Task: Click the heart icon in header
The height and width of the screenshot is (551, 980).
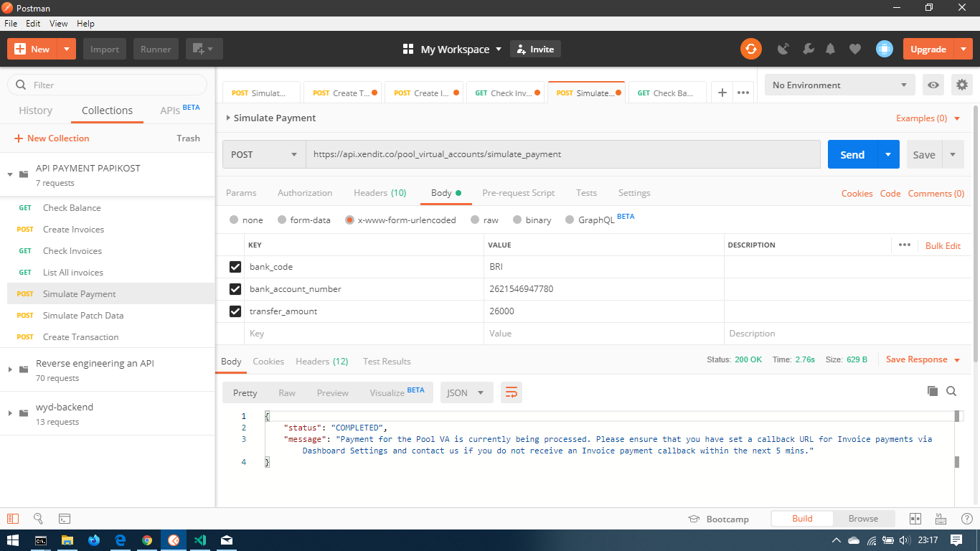Action: 854,49
